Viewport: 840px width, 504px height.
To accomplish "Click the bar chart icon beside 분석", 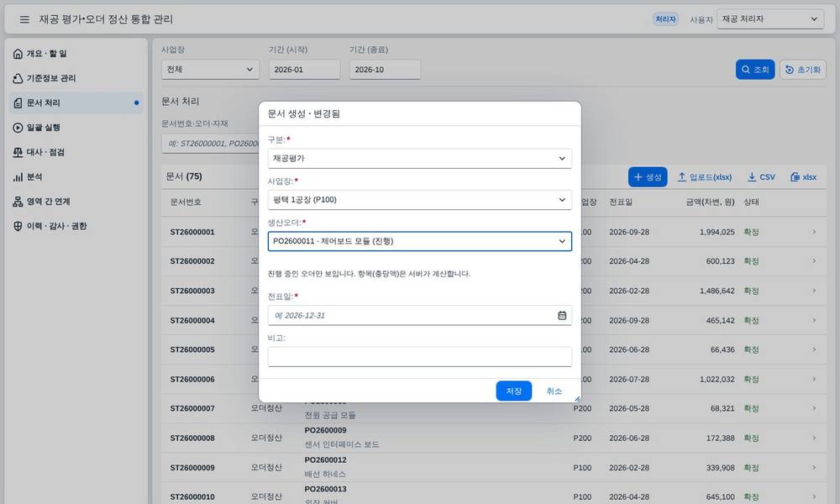I will click(x=18, y=176).
